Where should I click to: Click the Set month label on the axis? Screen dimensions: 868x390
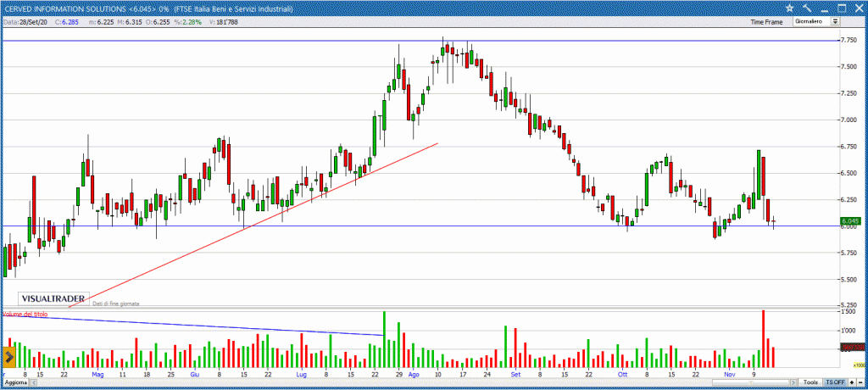pos(515,374)
